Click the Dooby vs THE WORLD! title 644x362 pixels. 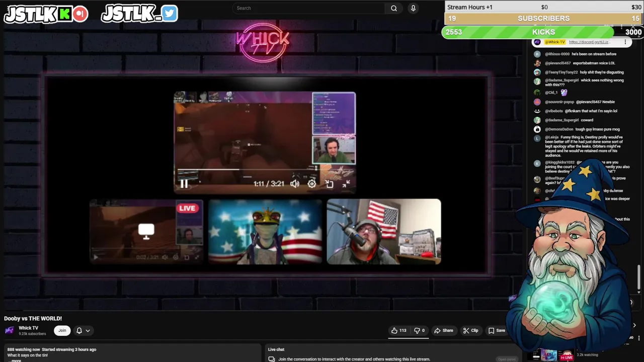33,318
